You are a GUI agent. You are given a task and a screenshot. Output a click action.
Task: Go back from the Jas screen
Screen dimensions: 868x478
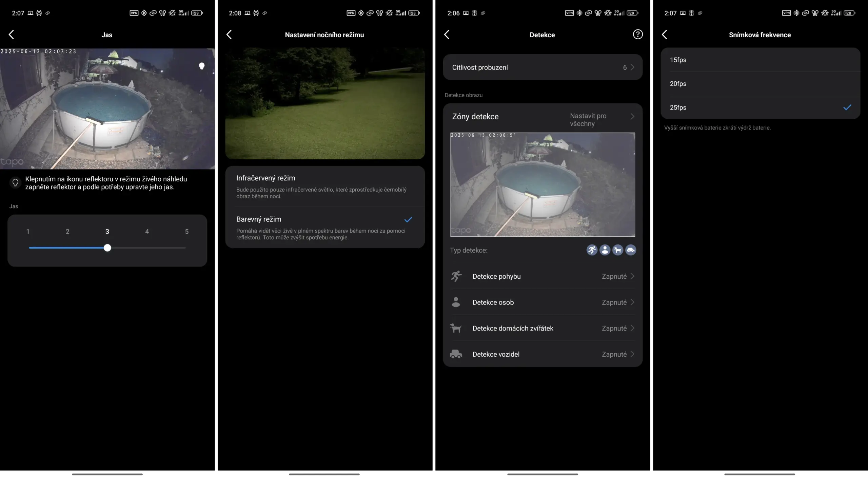(12, 34)
